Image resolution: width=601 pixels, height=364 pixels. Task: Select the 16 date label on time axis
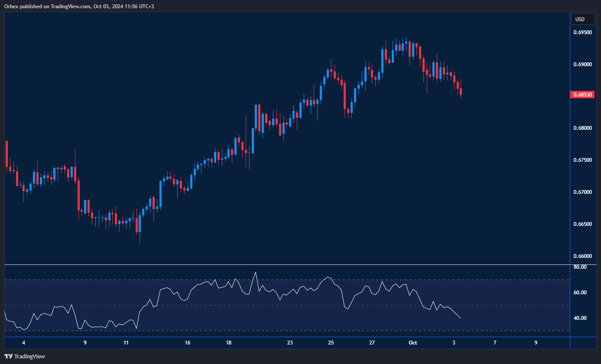(x=188, y=342)
